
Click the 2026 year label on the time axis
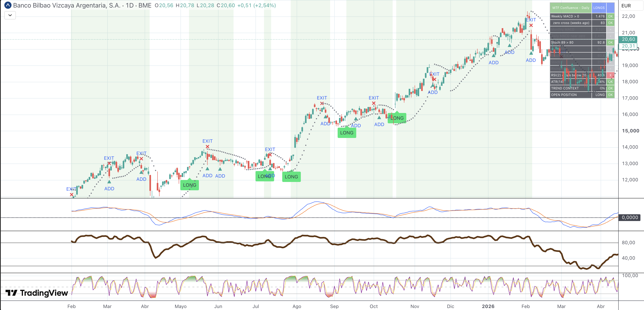click(x=488, y=306)
